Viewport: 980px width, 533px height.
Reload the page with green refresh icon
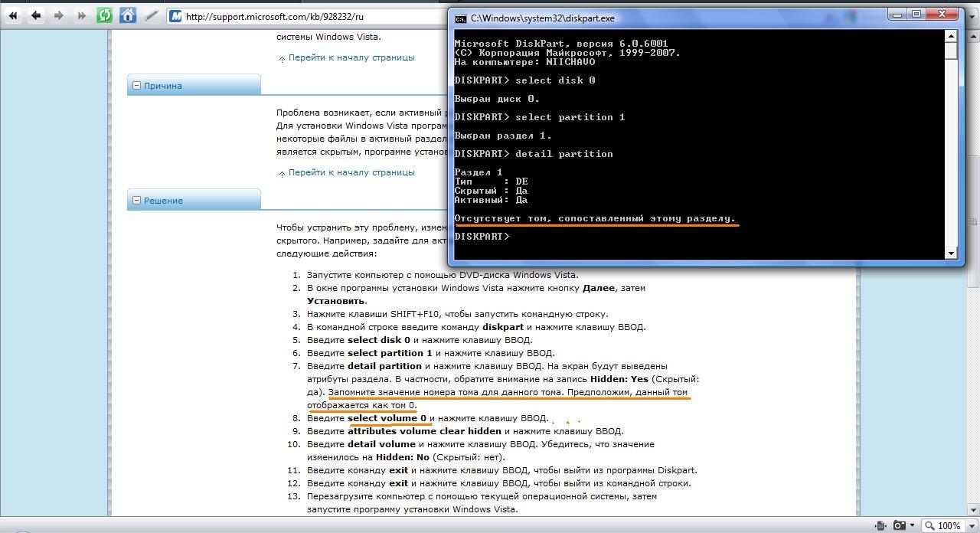point(104,15)
